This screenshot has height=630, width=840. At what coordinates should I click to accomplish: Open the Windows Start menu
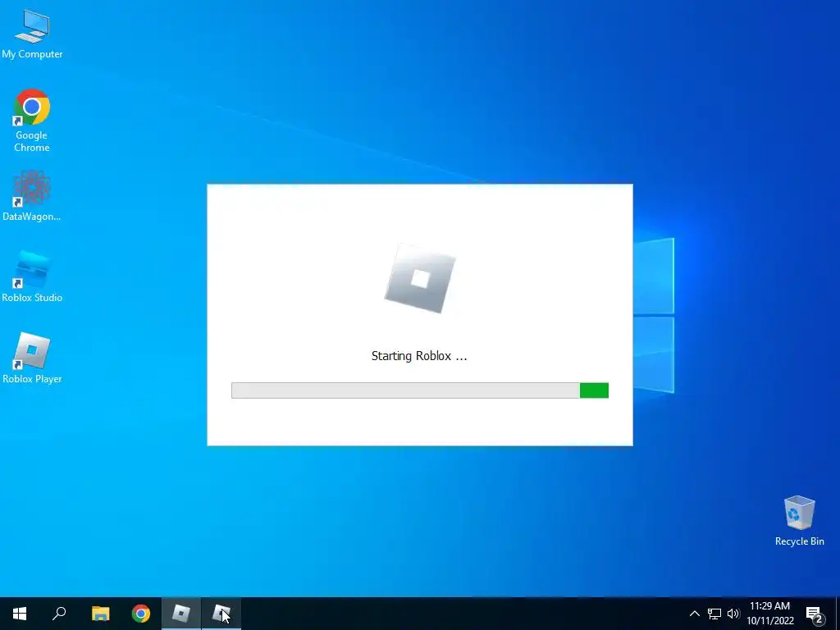(20, 614)
